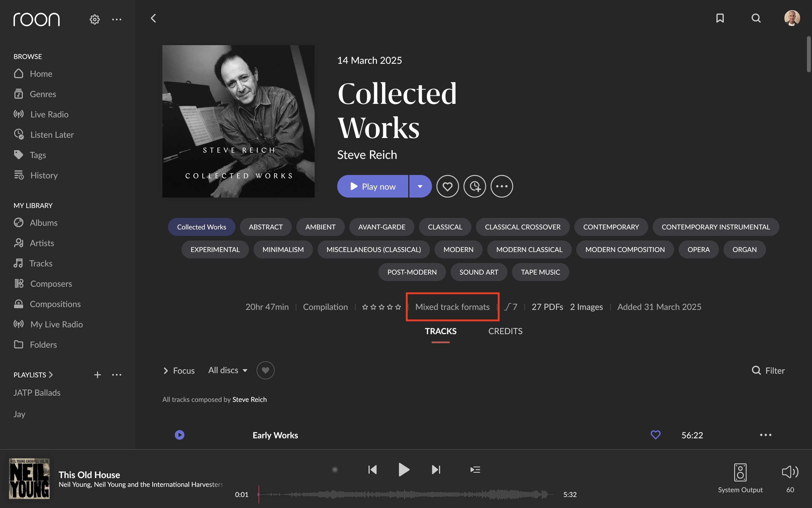The width and height of the screenshot is (812, 508).
Task: Seek within the waveform progress bar
Action: coord(405,494)
